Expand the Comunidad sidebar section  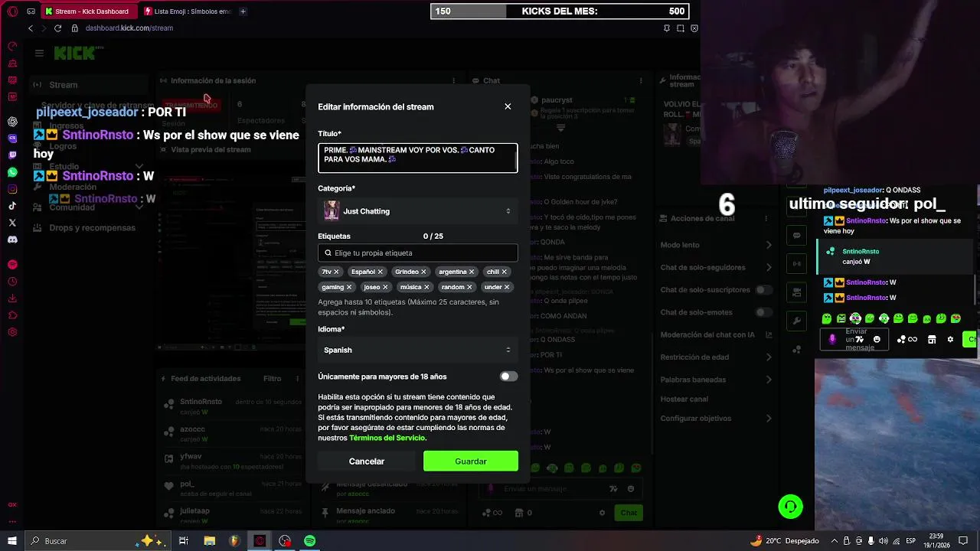139,207
